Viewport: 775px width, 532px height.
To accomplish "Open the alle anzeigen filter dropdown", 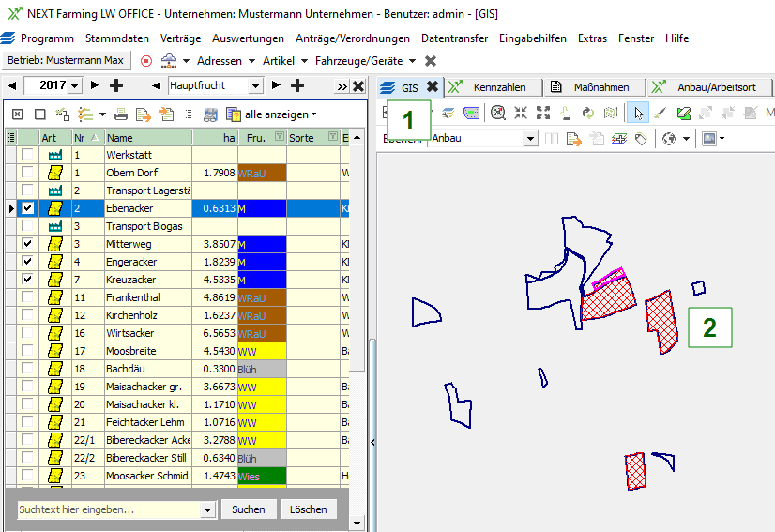I will (x=313, y=114).
